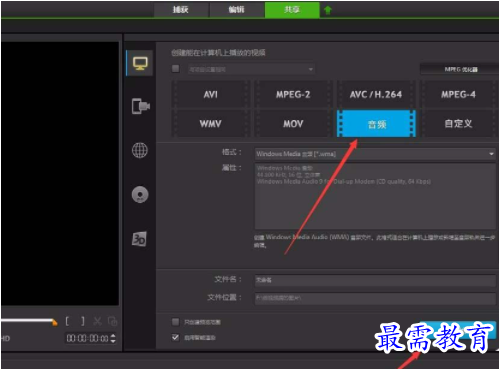Click the green upload arrow icon
This screenshot has height=369, width=499.
(x=328, y=10)
